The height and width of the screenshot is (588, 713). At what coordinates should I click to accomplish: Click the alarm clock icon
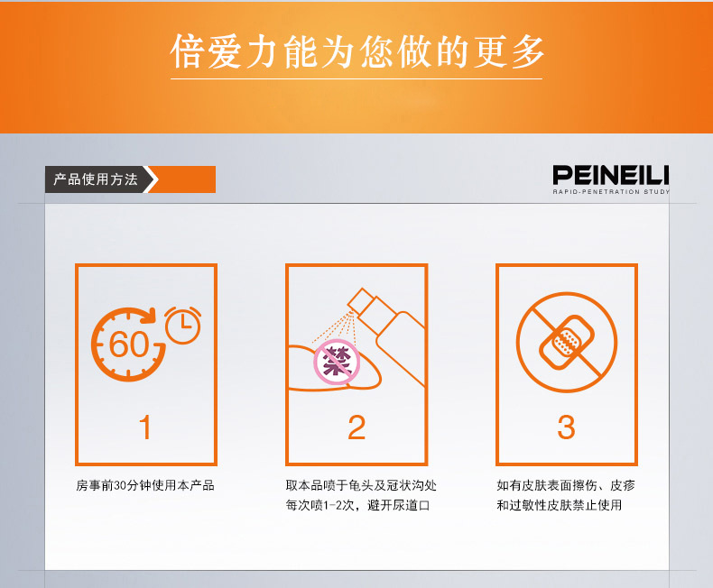183,326
